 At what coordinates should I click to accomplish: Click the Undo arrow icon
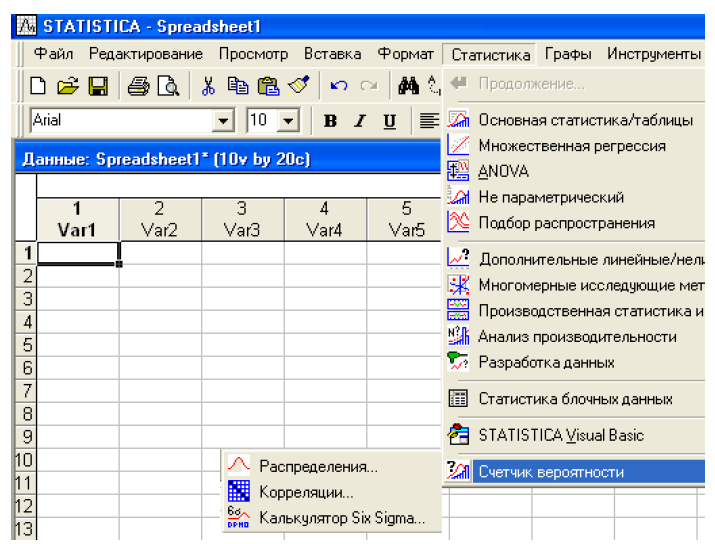(339, 86)
